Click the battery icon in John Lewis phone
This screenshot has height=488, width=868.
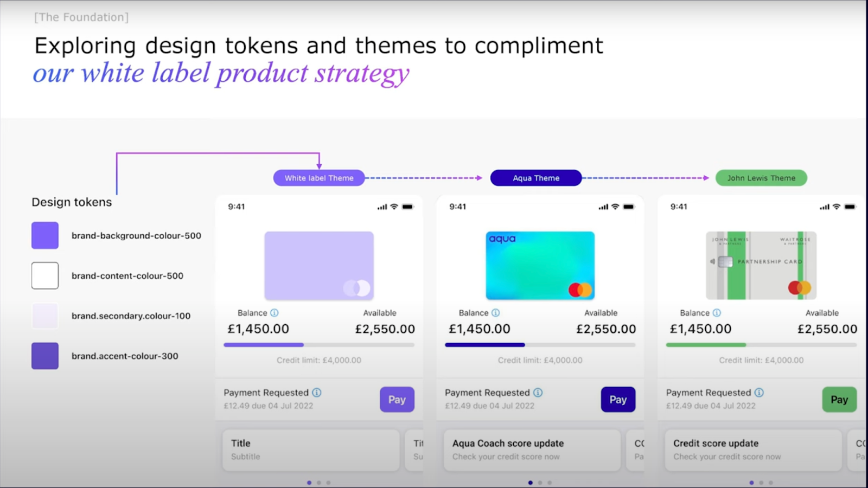(850, 207)
